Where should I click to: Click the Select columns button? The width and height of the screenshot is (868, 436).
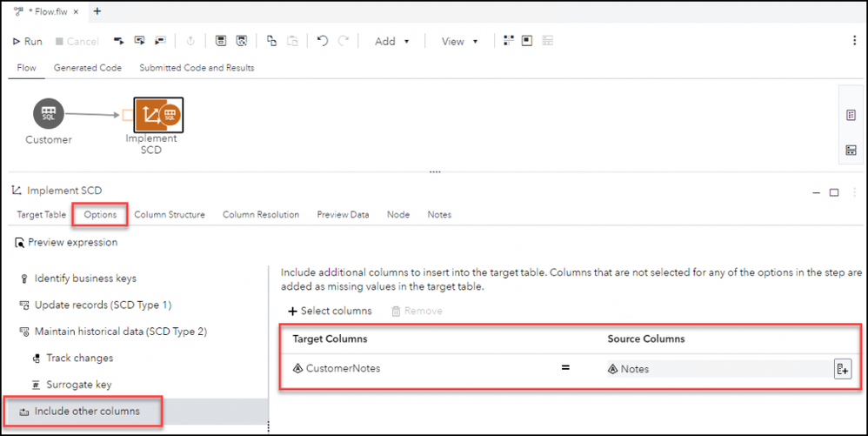point(330,311)
